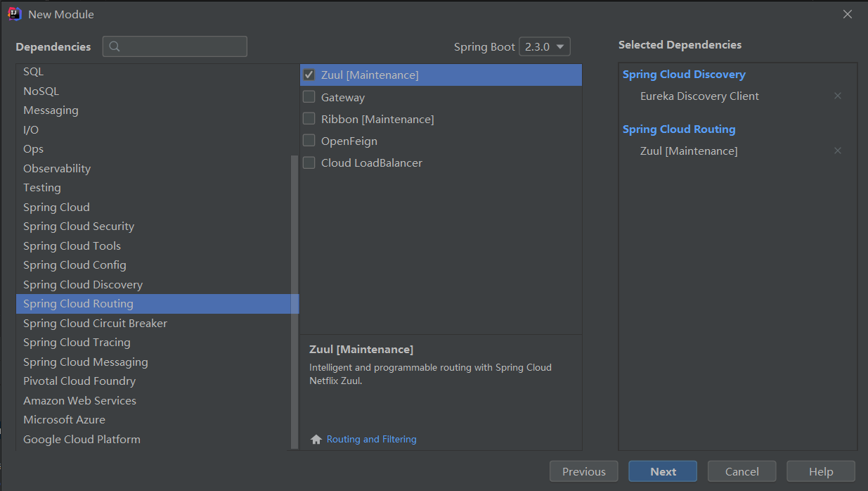Check the OpenFeign checkbox
Image resolution: width=868 pixels, height=491 pixels.
tap(309, 140)
